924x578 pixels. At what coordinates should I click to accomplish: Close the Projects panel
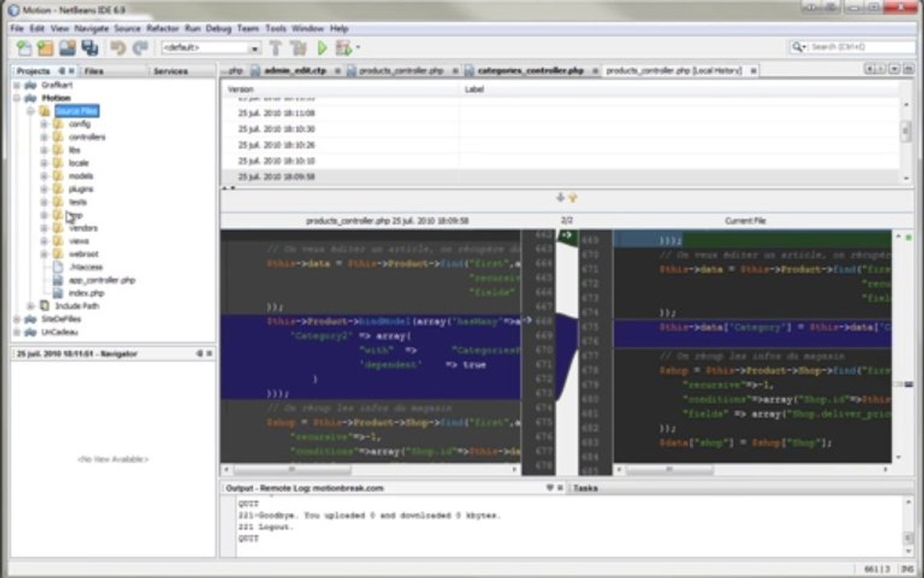(72, 71)
